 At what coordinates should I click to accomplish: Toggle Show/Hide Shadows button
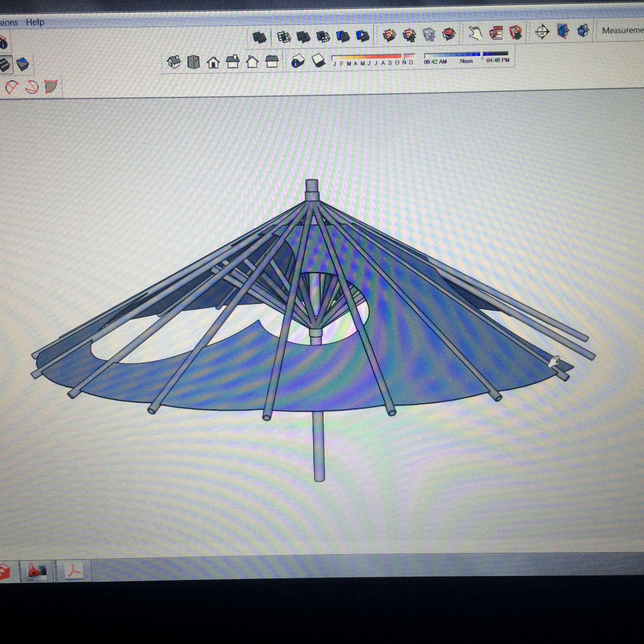(x=318, y=61)
